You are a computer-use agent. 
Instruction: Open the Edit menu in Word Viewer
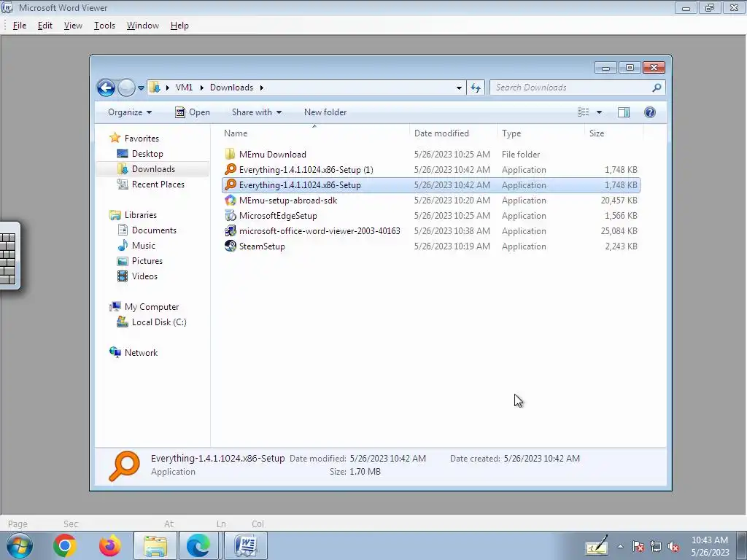tap(44, 26)
